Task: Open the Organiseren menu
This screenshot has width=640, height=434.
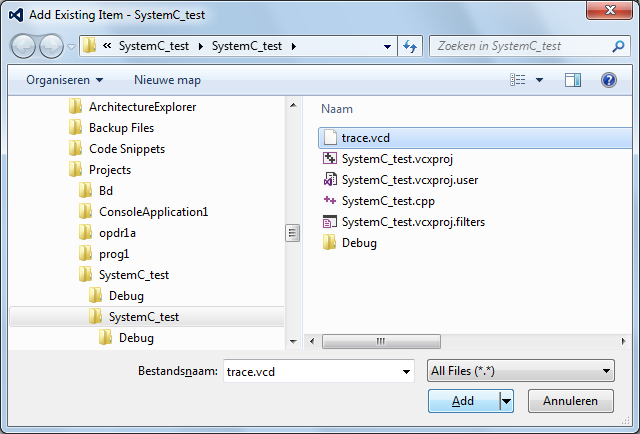Action: click(64, 80)
